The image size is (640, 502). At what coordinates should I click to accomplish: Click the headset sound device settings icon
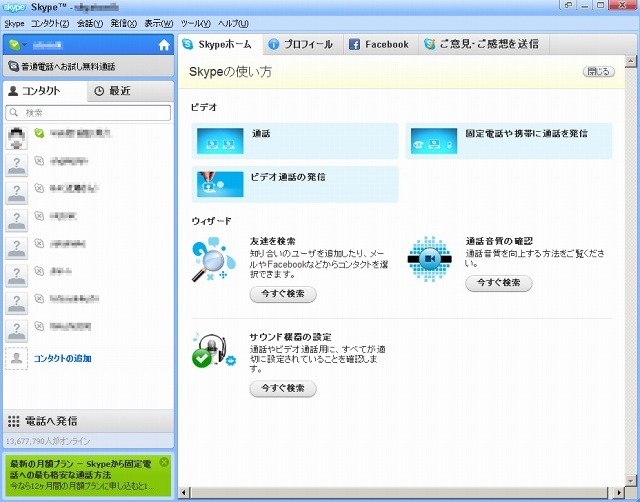tap(213, 351)
